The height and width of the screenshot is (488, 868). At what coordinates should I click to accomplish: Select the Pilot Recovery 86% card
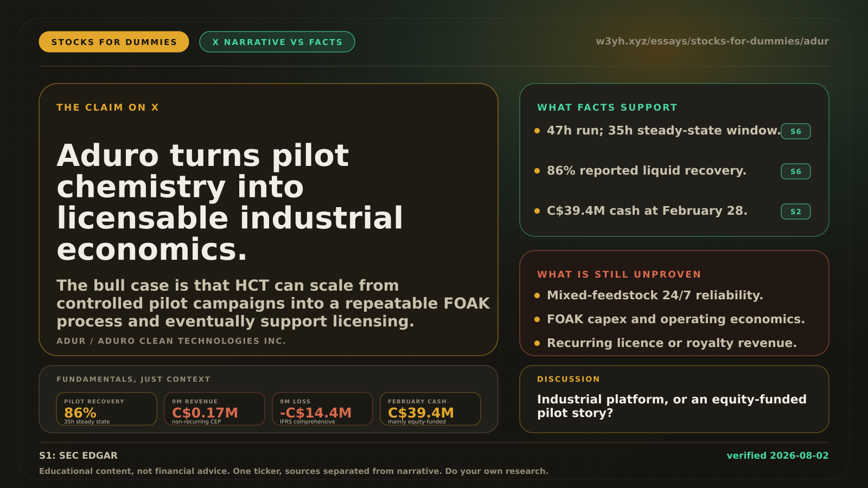[x=106, y=409]
